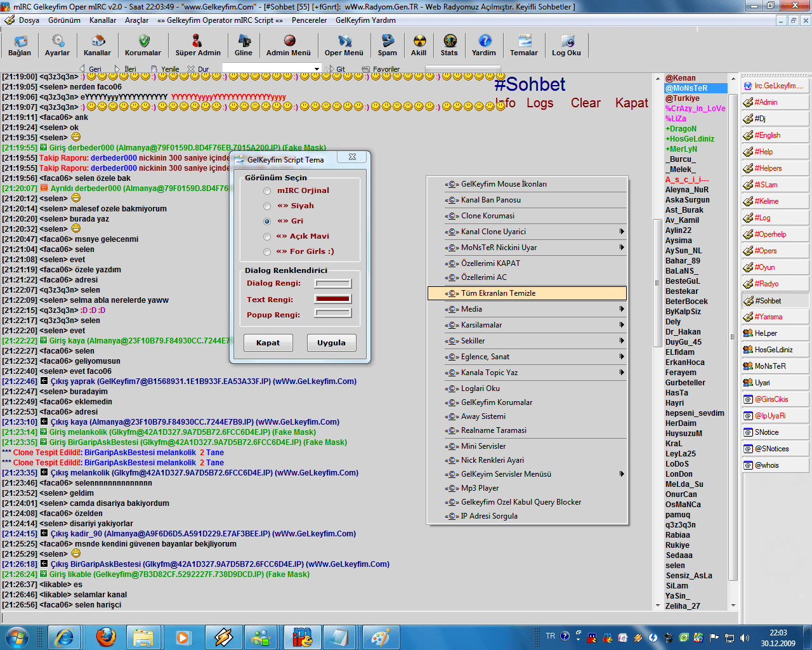Image resolution: width=812 pixels, height=650 pixels.
Task: Open the HeLper query window button
Action: pyautogui.click(x=775, y=333)
